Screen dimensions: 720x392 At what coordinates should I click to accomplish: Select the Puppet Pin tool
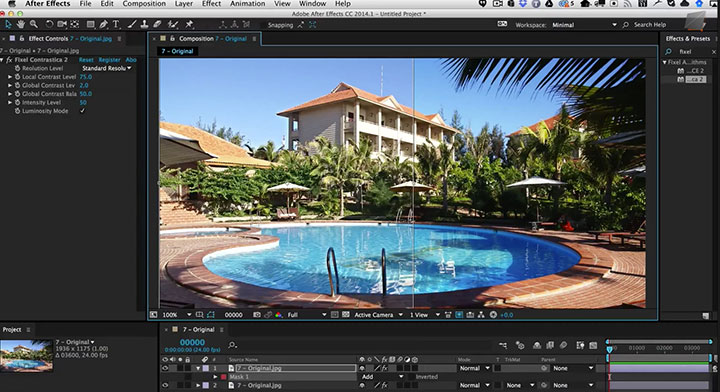(189, 24)
